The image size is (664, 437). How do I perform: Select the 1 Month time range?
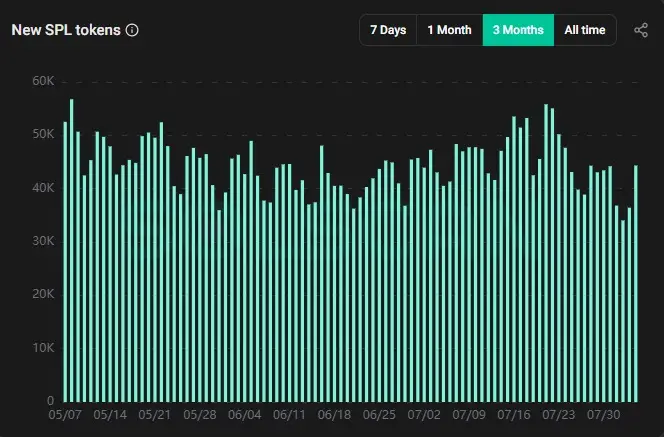[449, 30]
